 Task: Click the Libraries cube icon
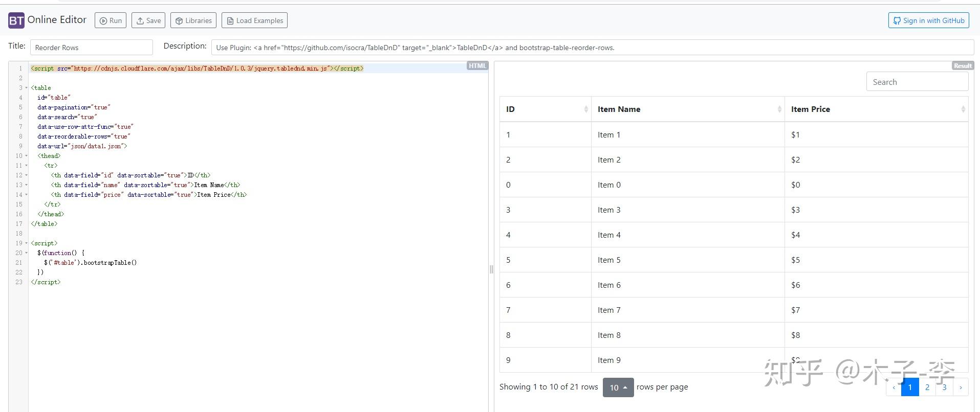[179, 21]
